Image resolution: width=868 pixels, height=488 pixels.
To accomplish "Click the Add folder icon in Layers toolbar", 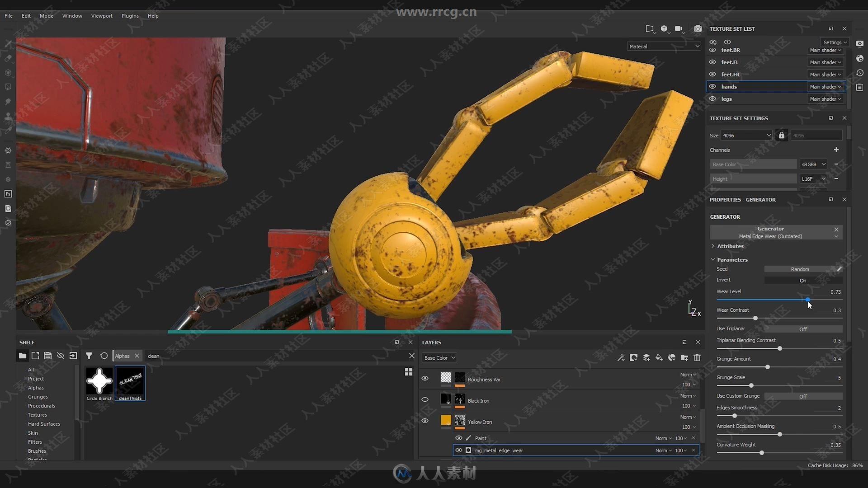I will pos(684,357).
